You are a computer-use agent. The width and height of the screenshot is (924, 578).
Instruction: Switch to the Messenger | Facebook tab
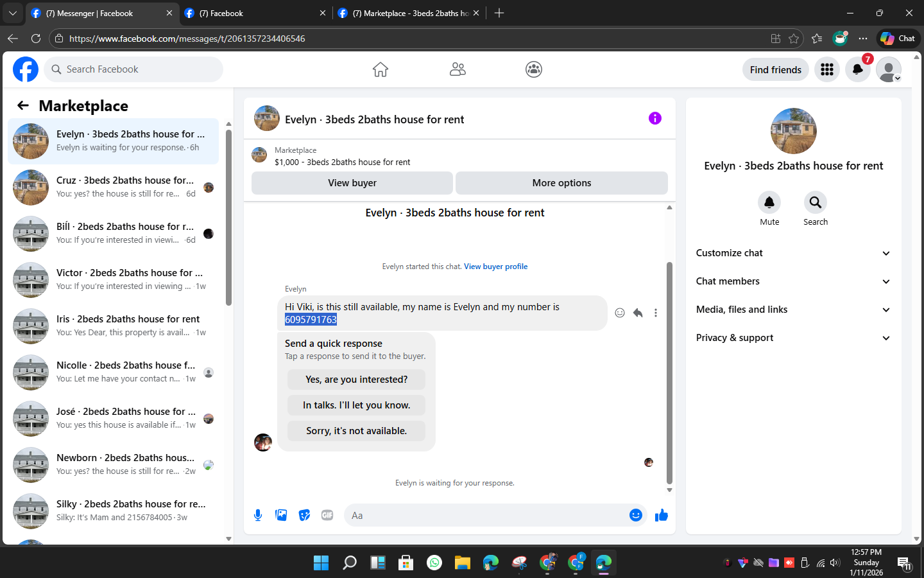pyautogui.click(x=102, y=13)
